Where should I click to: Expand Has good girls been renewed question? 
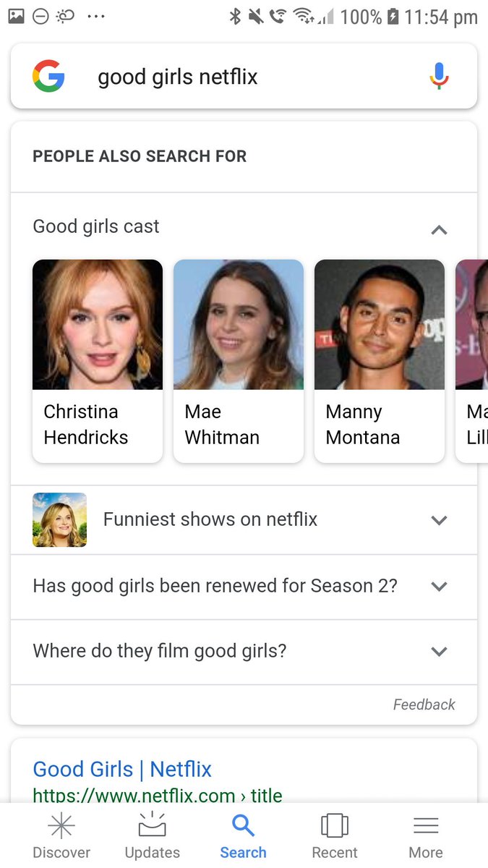coord(244,587)
